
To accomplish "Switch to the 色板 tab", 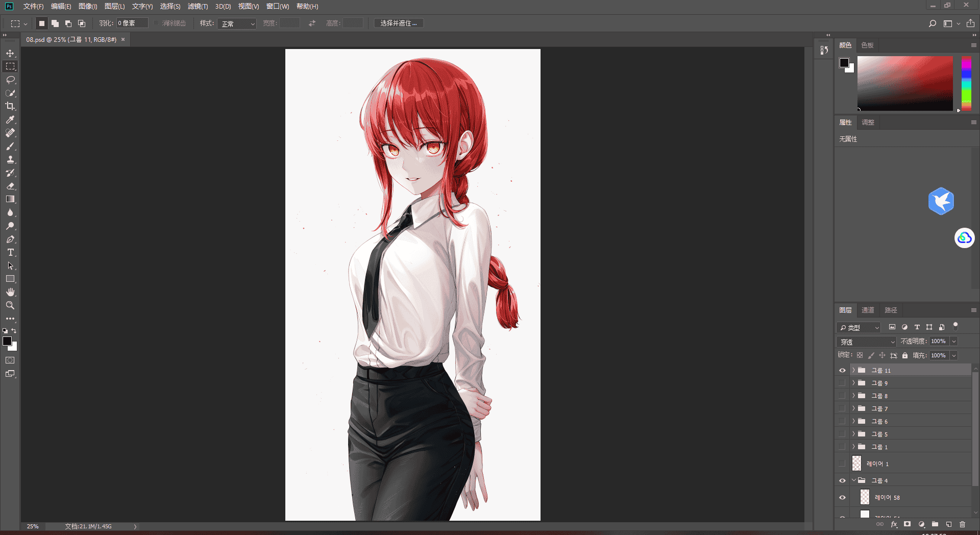I will pyautogui.click(x=867, y=45).
